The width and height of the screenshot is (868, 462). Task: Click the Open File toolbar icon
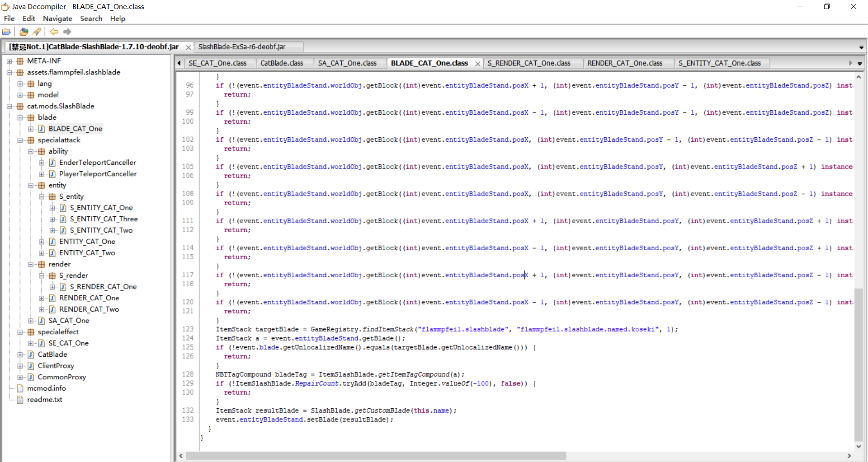6,32
